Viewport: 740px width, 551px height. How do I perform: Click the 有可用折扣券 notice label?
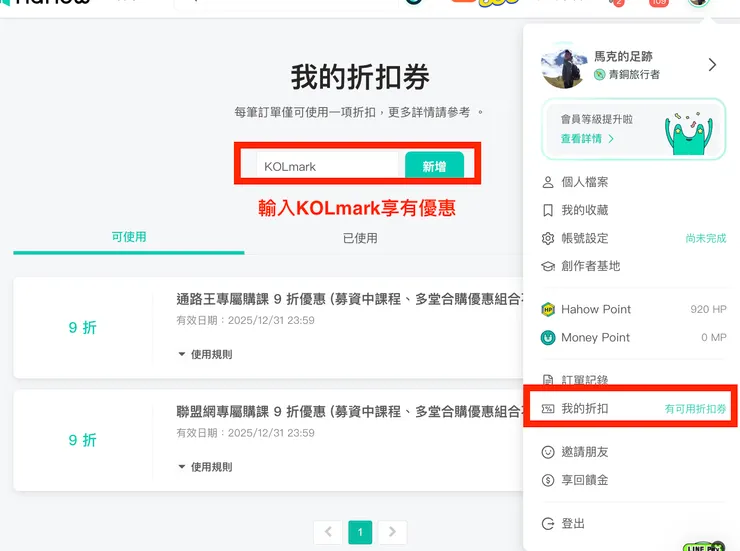[x=695, y=409]
